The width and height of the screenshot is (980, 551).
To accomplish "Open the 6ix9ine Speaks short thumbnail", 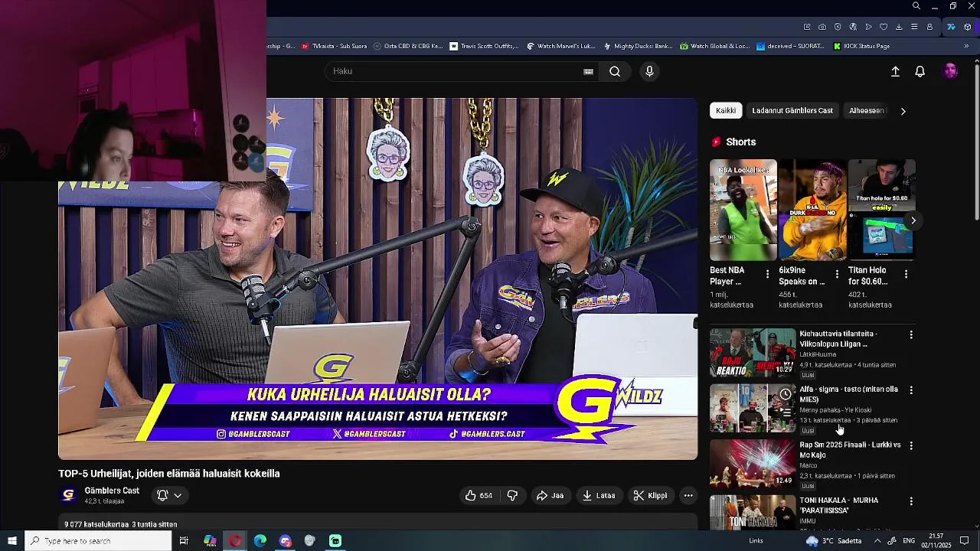I will click(x=812, y=210).
